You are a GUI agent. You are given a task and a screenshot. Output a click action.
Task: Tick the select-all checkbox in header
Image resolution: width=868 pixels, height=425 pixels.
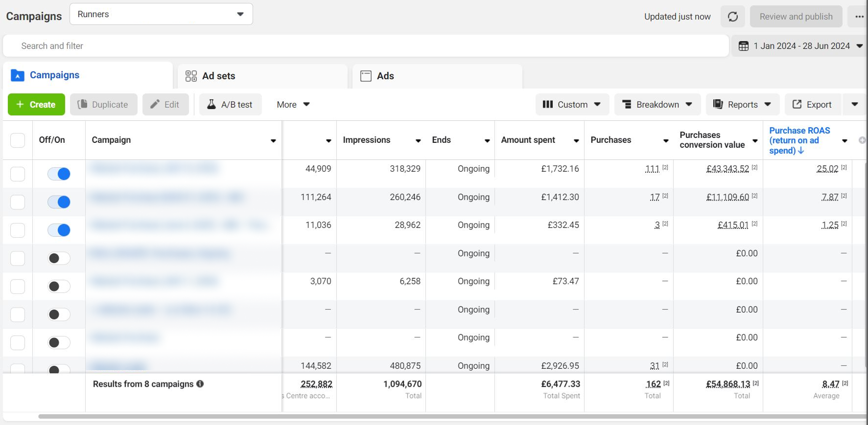coord(18,140)
